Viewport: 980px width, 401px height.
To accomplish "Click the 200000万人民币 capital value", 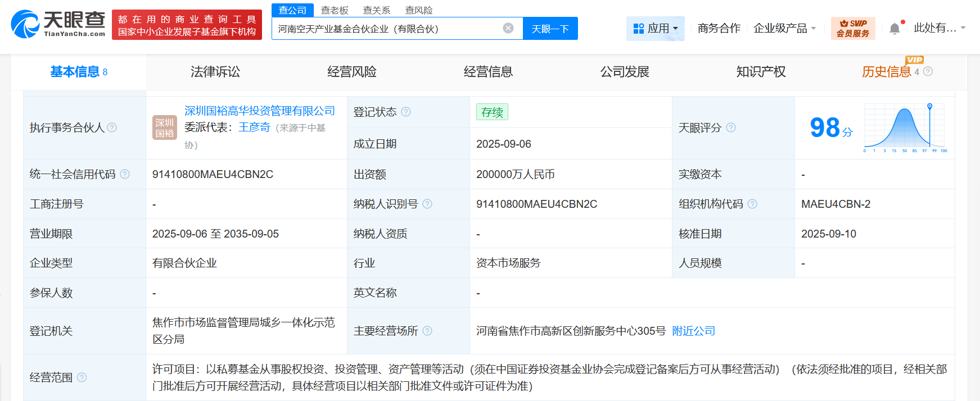I will tap(516, 174).
